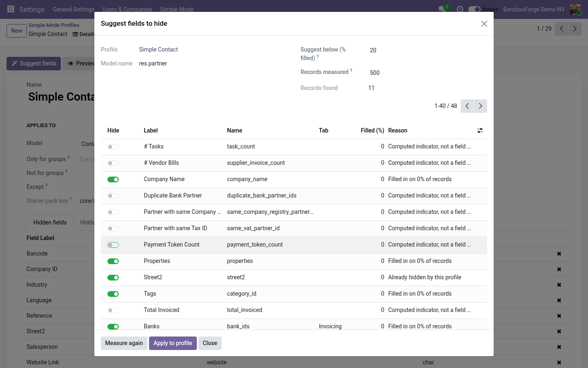588x368 pixels.
Task: Click Apply to profile button
Action: click(173, 343)
